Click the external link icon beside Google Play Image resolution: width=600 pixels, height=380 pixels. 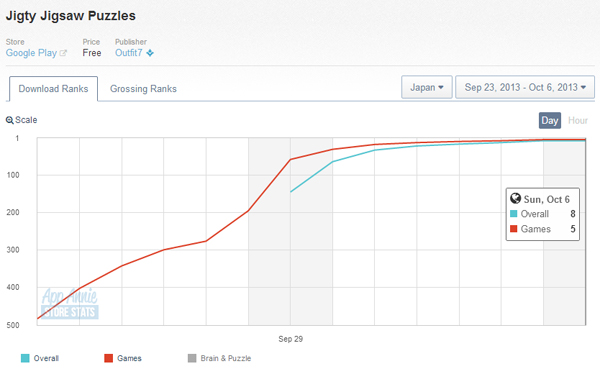point(63,53)
